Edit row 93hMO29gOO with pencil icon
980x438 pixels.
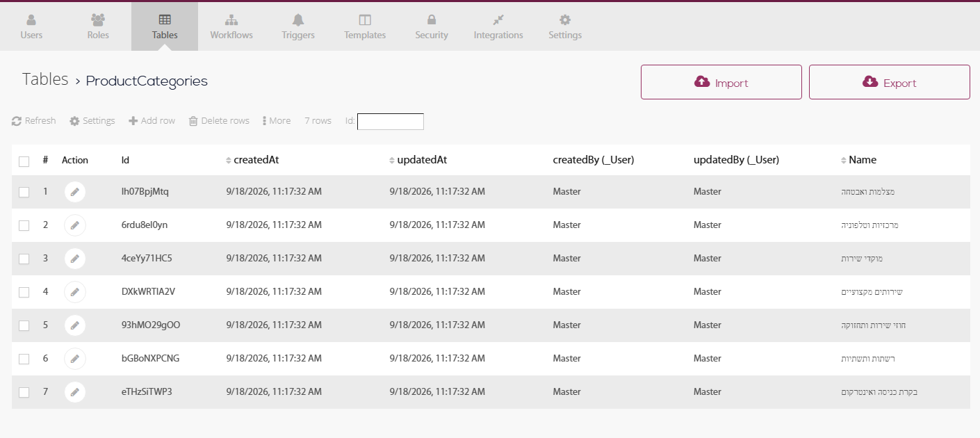75,325
